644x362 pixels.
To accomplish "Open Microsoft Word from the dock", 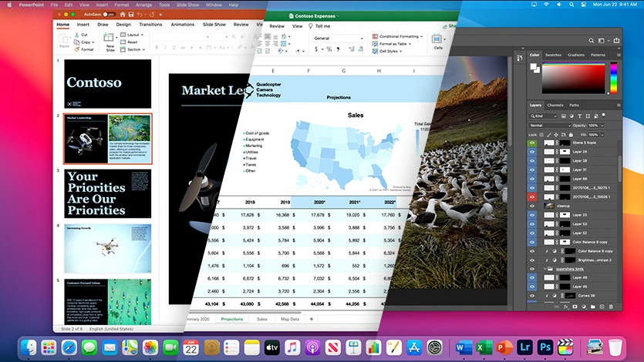I will click(x=464, y=347).
